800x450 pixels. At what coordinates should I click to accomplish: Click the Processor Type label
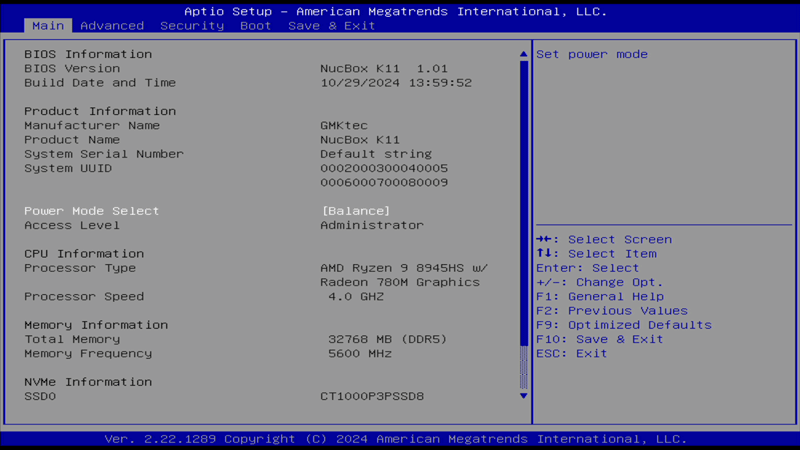tap(80, 268)
